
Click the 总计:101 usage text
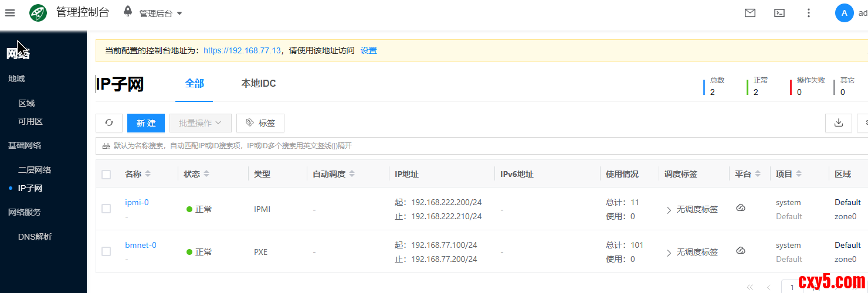(x=625, y=245)
